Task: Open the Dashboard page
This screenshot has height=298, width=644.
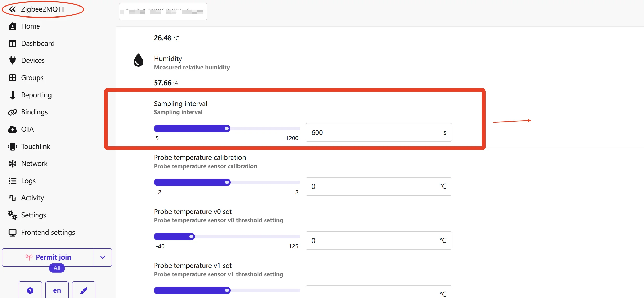Action: [38, 43]
